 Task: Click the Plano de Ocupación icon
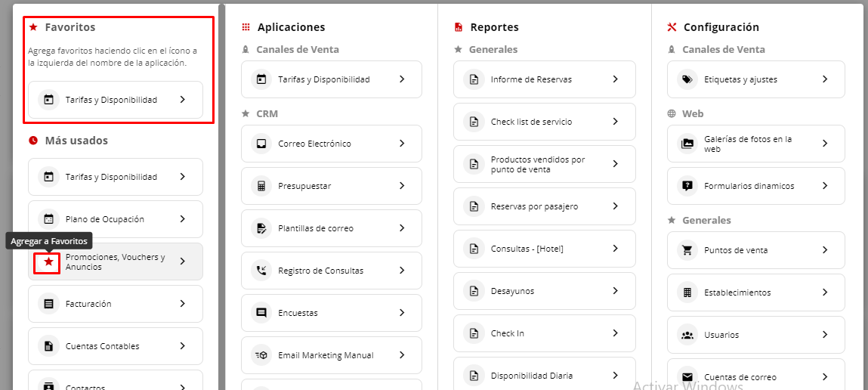pyautogui.click(x=48, y=219)
